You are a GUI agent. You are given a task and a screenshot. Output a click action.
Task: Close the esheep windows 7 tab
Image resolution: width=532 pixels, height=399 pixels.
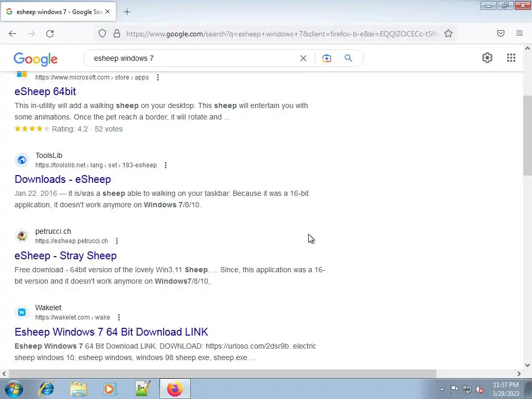[108, 11]
